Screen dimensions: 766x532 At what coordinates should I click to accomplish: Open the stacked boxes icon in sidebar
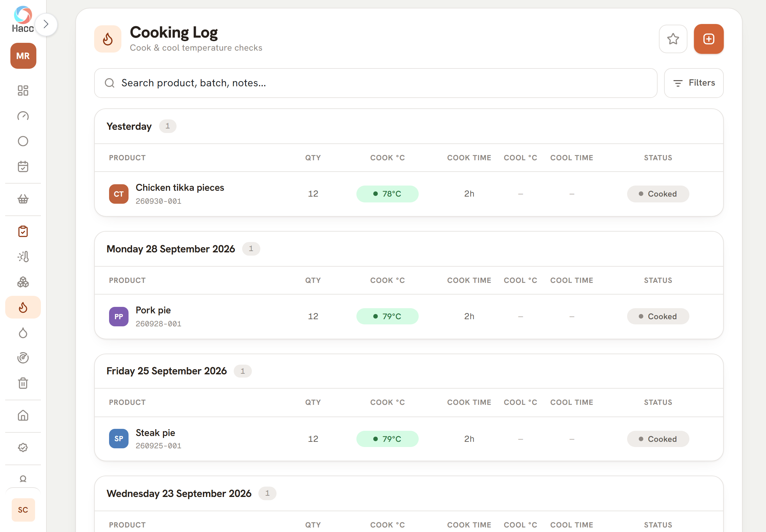click(x=23, y=282)
